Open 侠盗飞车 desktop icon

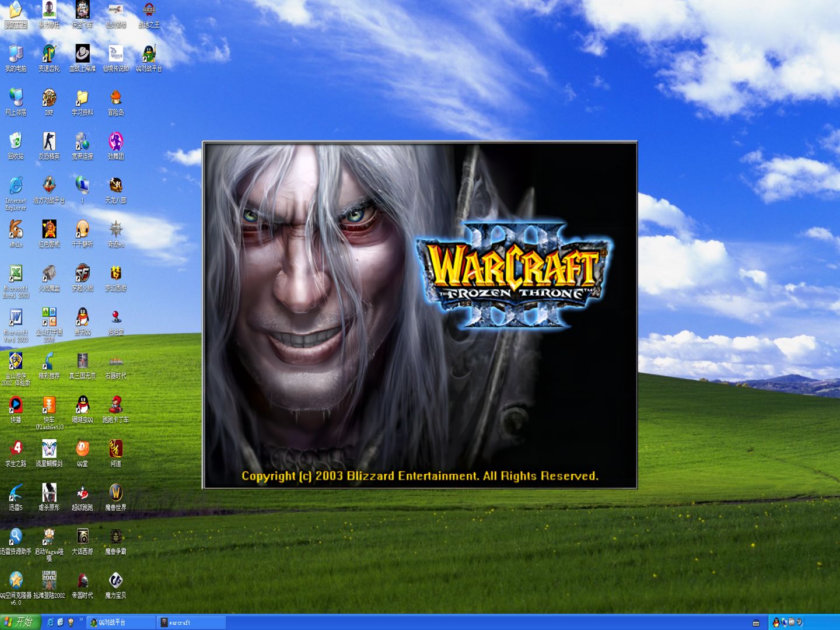tap(82, 10)
